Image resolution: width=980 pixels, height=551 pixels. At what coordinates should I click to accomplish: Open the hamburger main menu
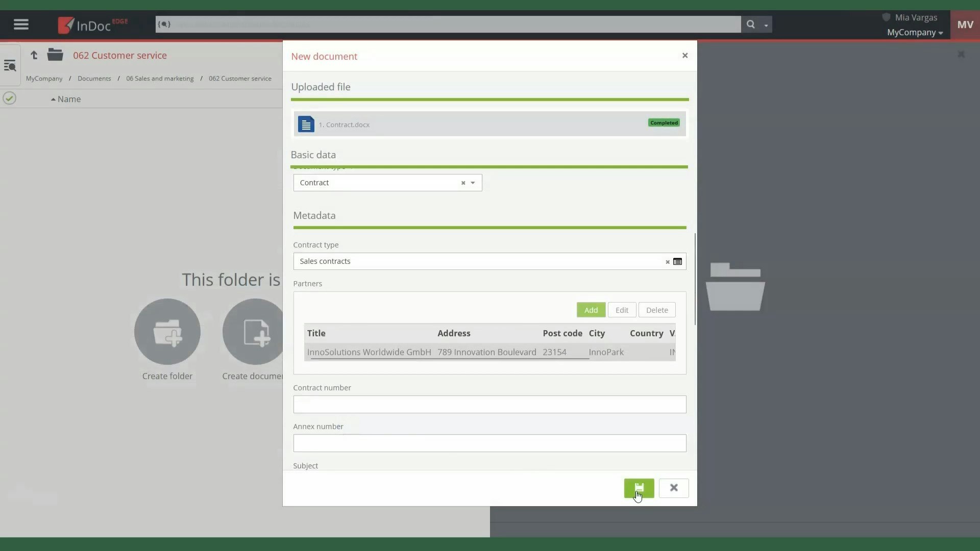pyautogui.click(x=21, y=24)
